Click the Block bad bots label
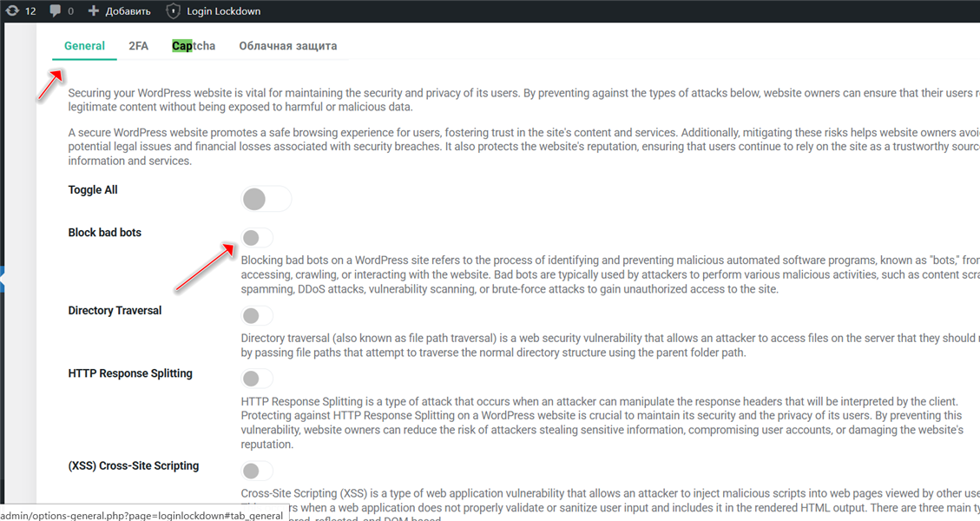 tap(105, 233)
